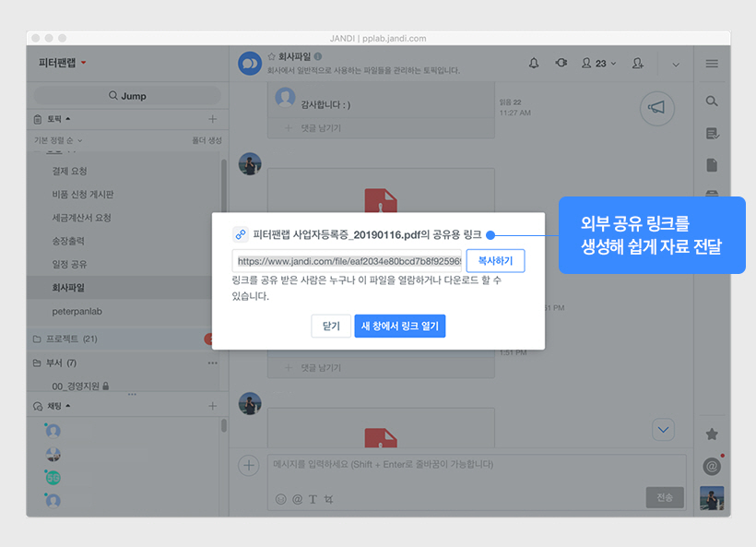Click the 닫기 button in dialog
Screen dimensions: 756x547
click(x=330, y=326)
